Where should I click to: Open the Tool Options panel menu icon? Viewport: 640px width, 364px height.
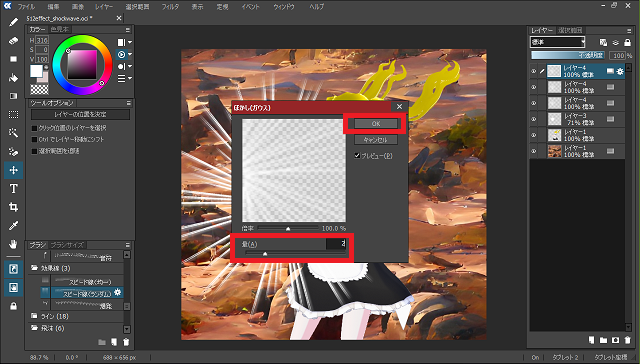tap(129, 103)
